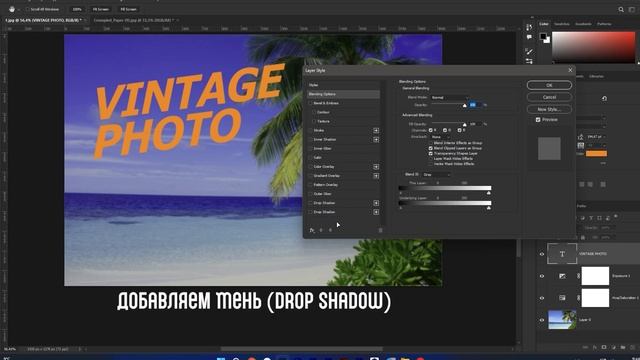
Task: Click the General Blending Opacity slider handle
Action: click(464, 106)
